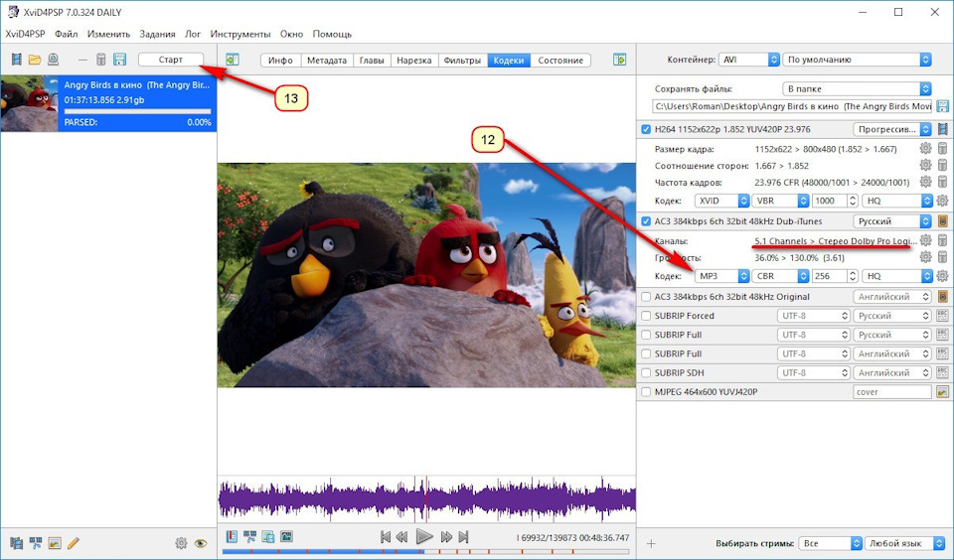Image resolution: width=954 pixels, height=560 pixels.
Task: Switch to the Инфо tab
Action: coord(280,61)
